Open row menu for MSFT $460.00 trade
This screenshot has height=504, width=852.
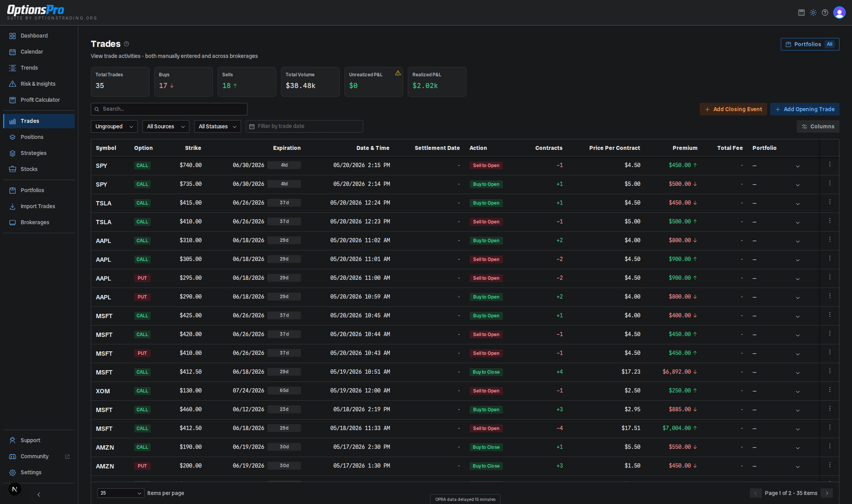tap(830, 409)
